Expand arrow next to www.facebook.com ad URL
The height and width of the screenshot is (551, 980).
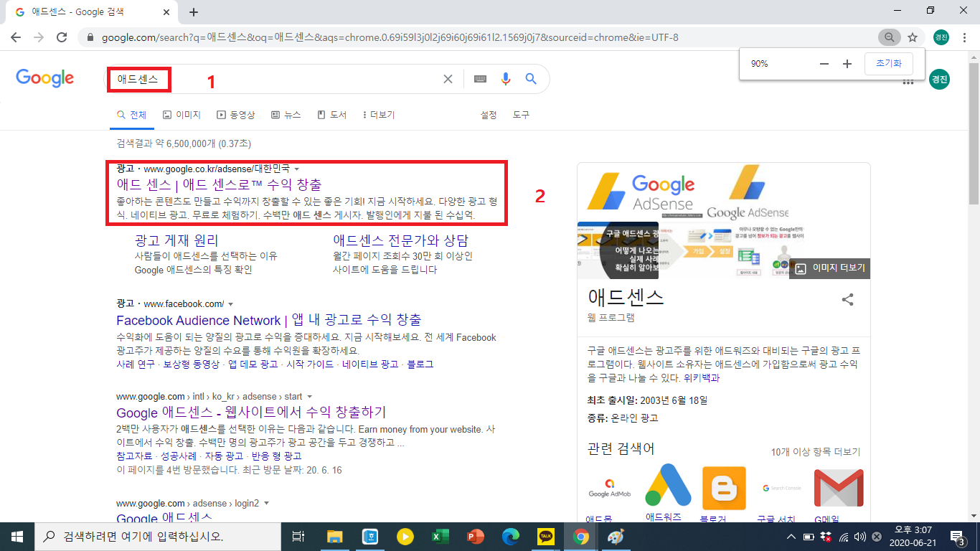click(230, 304)
